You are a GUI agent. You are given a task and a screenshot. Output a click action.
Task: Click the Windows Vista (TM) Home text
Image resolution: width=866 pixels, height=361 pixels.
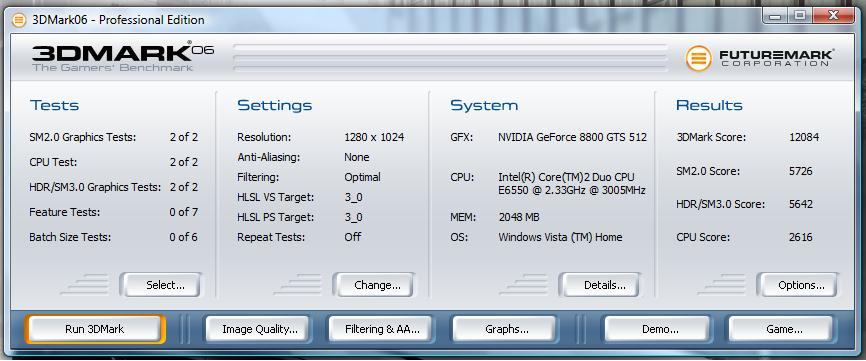tap(560, 237)
